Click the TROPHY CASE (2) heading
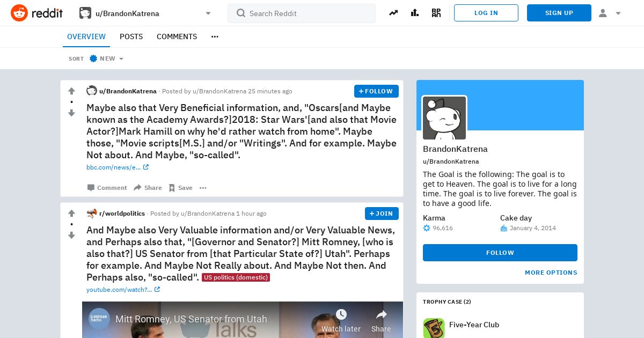This screenshot has height=338, width=644. [447, 302]
